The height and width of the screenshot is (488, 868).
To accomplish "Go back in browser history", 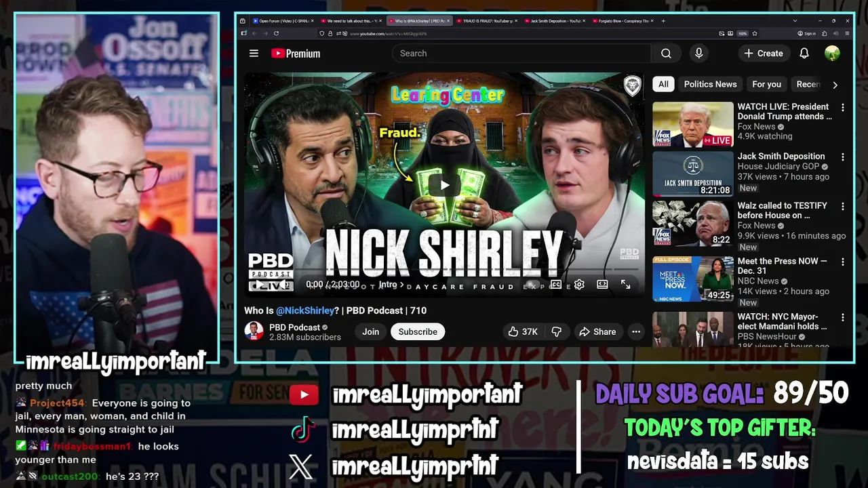I will pyautogui.click(x=255, y=33).
